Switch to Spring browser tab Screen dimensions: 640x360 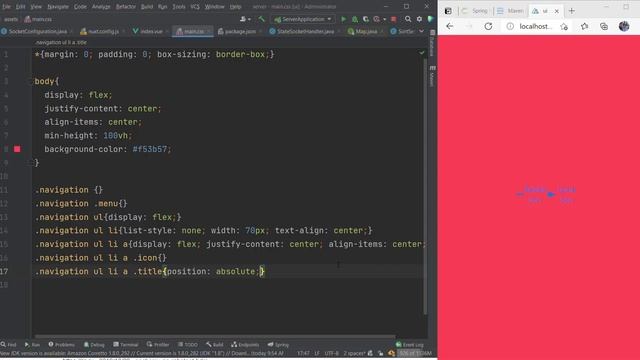click(x=475, y=11)
